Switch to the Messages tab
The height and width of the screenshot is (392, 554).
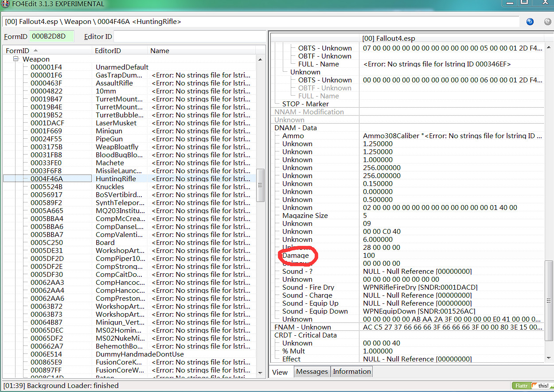coord(312,372)
